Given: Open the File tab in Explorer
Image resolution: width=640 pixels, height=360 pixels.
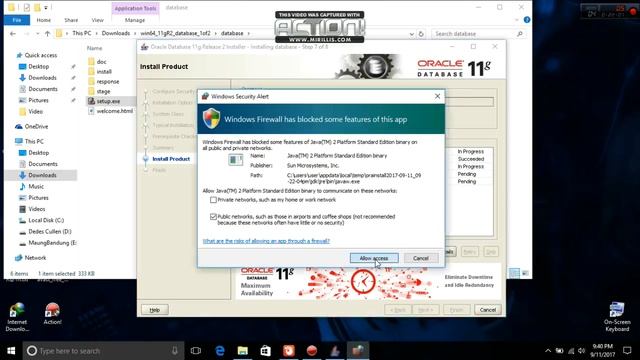Looking at the screenshot, I should pos(17,20).
